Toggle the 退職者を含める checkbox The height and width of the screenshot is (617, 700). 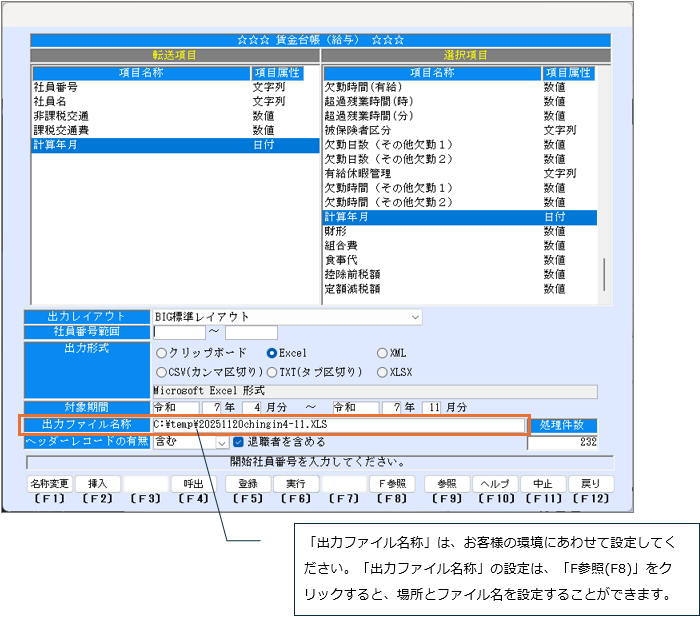click(x=238, y=442)
